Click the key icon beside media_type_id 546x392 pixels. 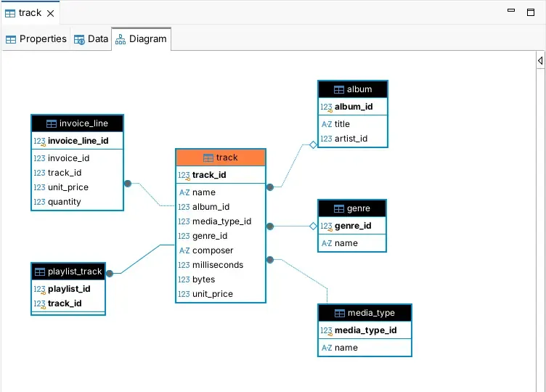coord(326,331)
